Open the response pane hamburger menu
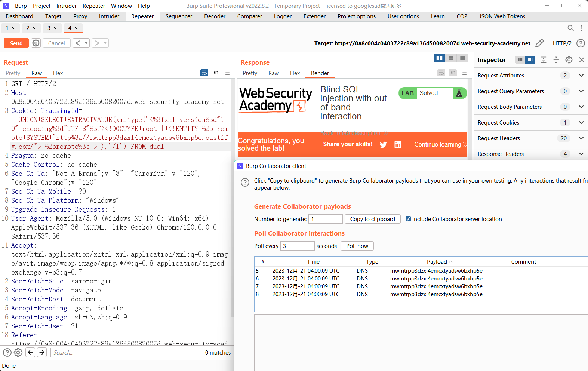 [x=464, y=73]
